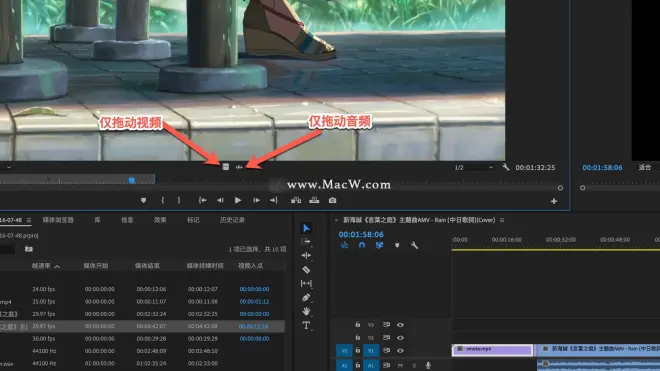Viewport: 660px width, 371px height.
Task: Select the Razor tool in tools panel
Action: [306, 270]
